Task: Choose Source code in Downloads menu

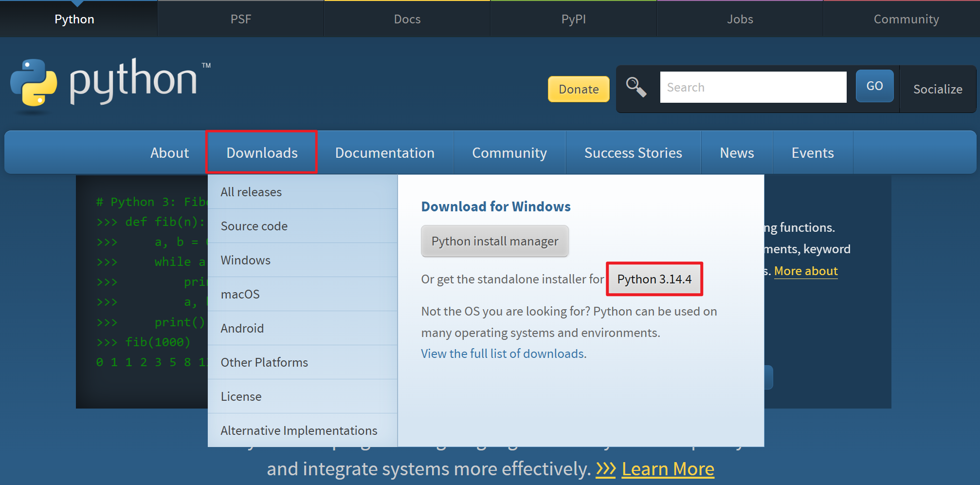Action: [x=303, y=226]
